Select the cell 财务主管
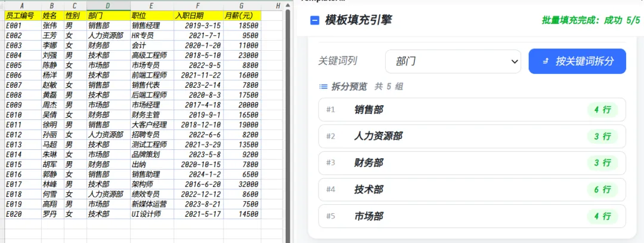This screenshot has width=644, height=243. [x=152, y=115]
